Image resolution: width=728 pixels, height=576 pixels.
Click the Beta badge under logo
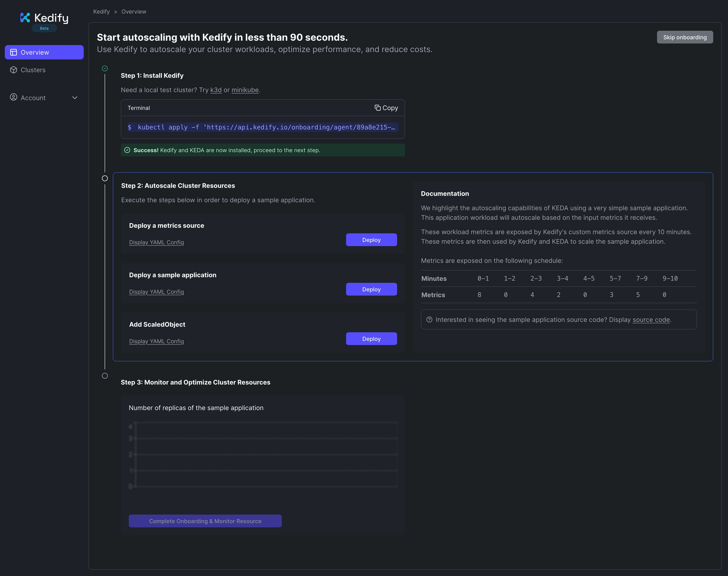tap(44, 28)
